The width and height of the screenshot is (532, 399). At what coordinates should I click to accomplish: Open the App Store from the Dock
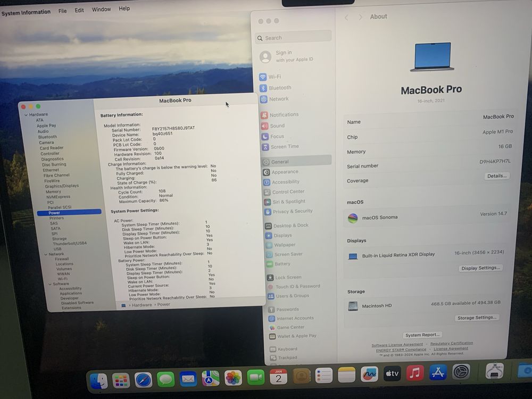click(438, 372)
